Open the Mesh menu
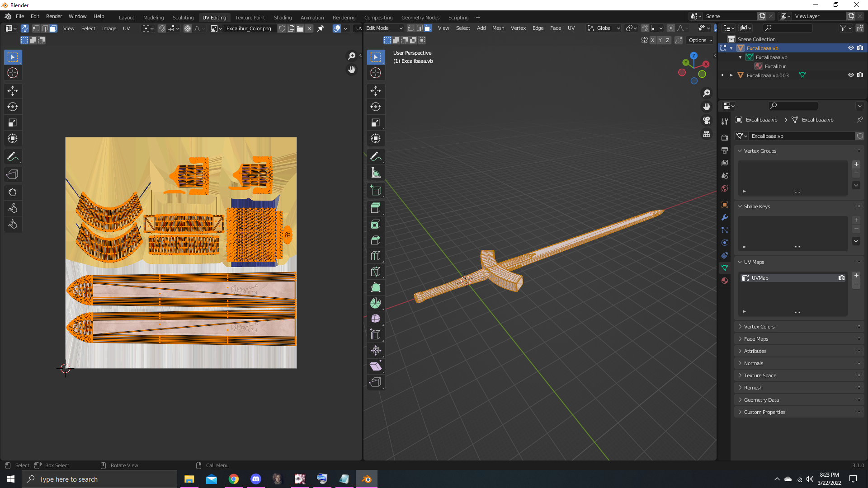Image resolution: width=868 pixels, height=488 pixels. 498,28
